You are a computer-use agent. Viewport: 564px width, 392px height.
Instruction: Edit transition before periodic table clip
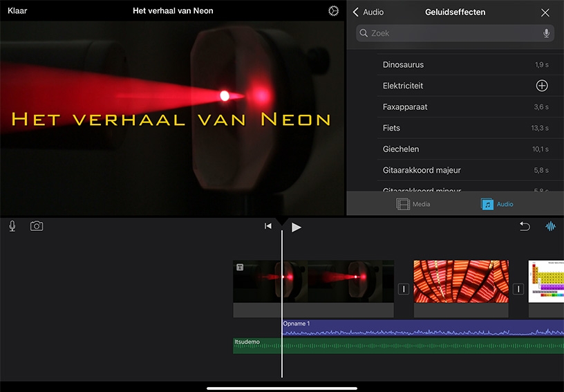click(x=518, y=289)
